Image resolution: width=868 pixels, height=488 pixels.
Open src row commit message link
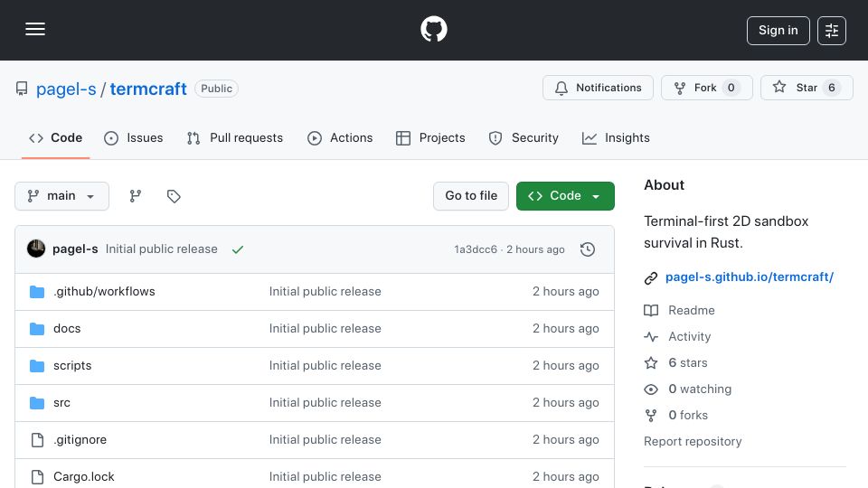325,403
